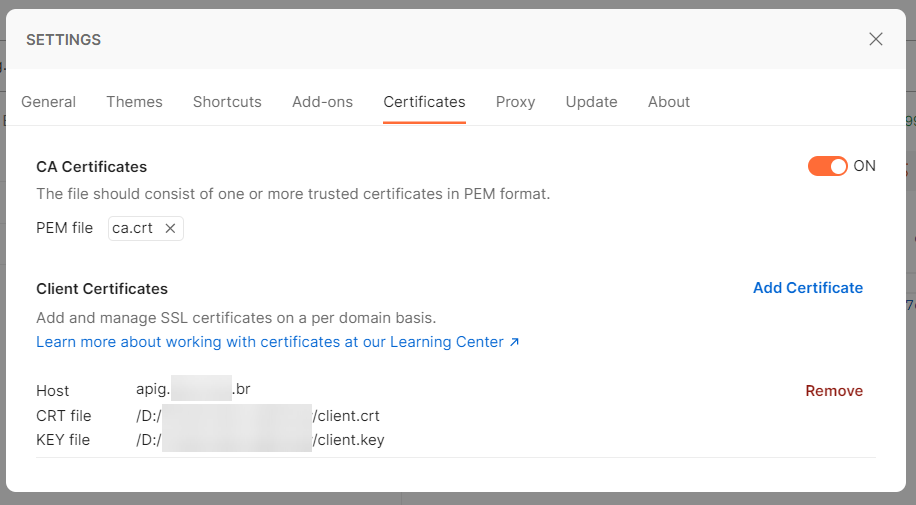Go to the Shortcuts tab
916x505 pixels.
(227, 102)
